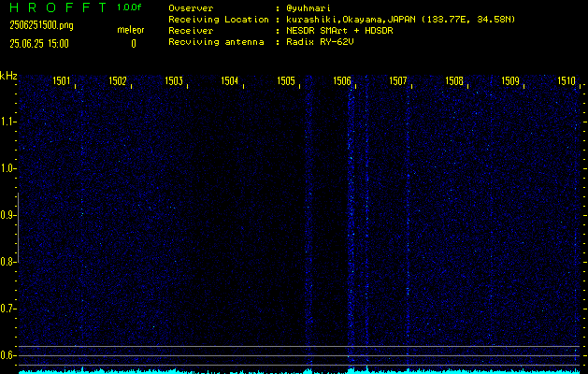The height and width of the screenshot is (374, 588).
Task: Click the 1510 time marker
Action: coord(566,81)
